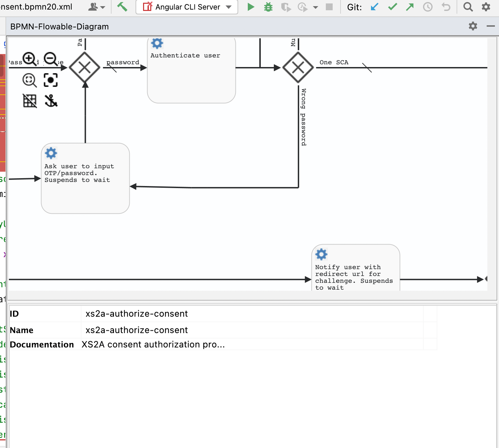The image size is (499, 448).
Task: Stop the running process with the square icon
Action: (x=329, y=7)
